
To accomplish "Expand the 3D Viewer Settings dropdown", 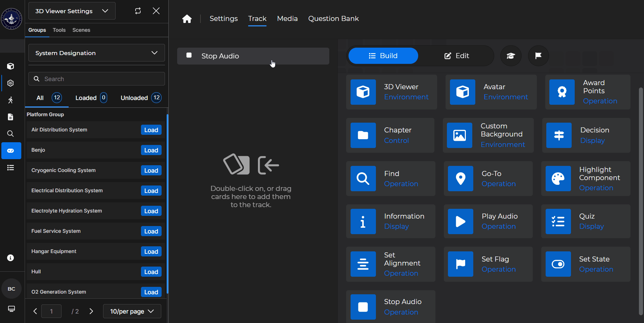I will click(x=72, y=11).
